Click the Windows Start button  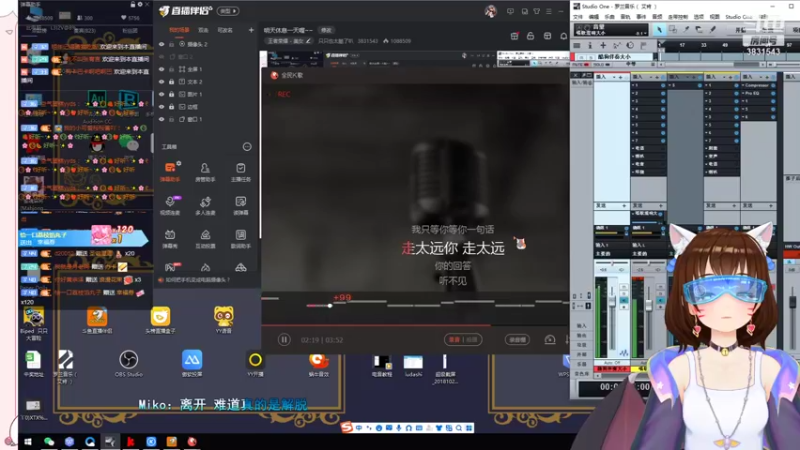[x=28, y=442]
